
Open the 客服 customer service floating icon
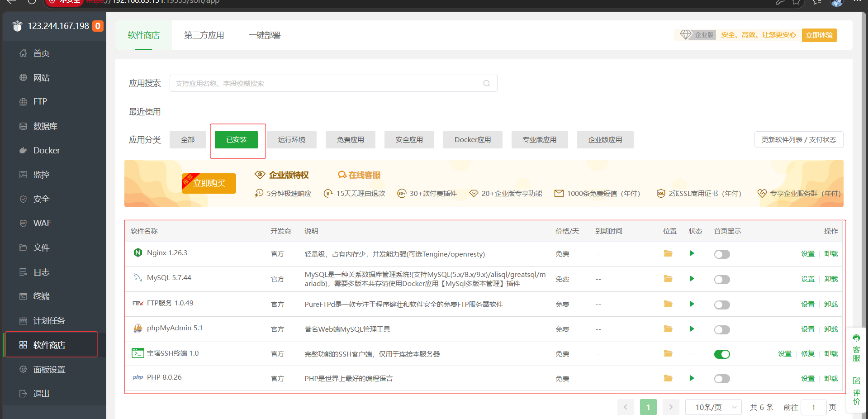tap(856, 348)
